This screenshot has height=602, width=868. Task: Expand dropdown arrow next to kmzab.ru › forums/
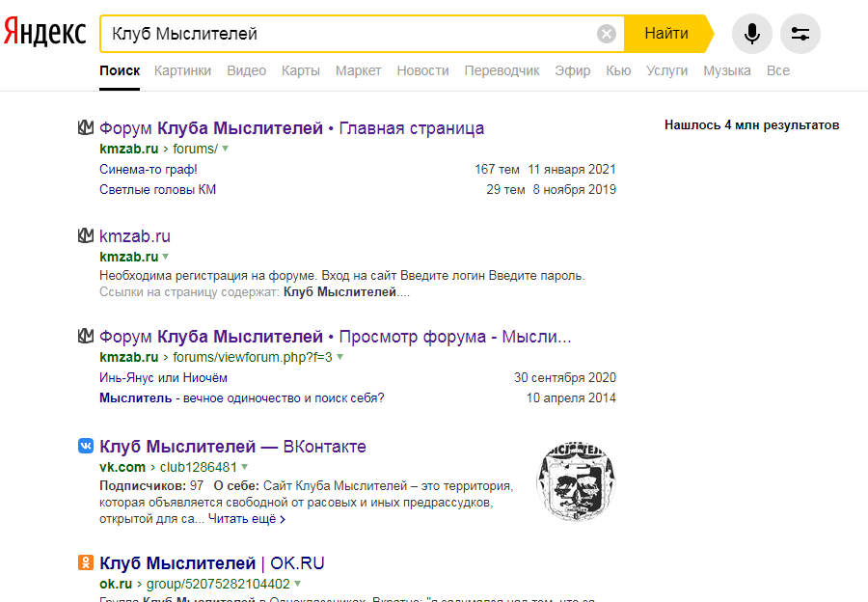click(x=226, y=149)
